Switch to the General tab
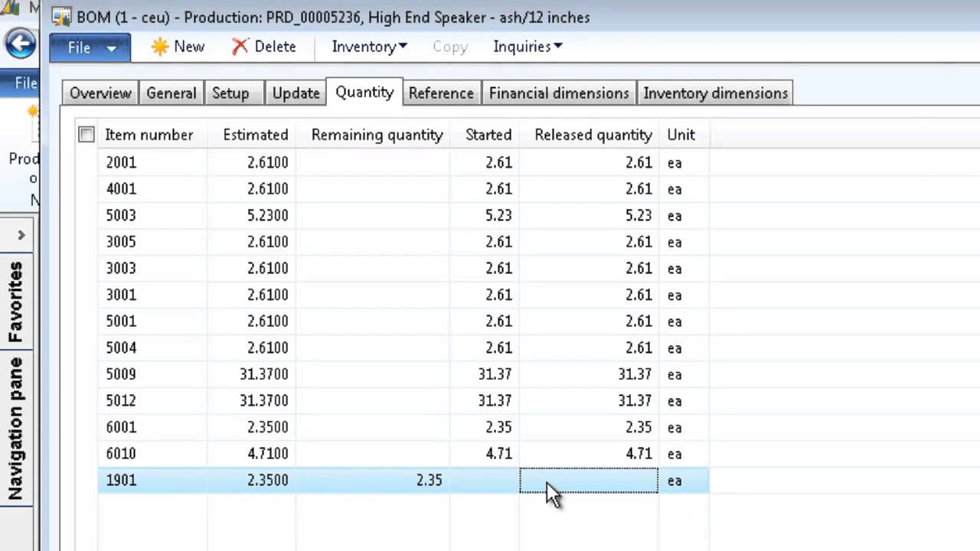This screenshot has height=551, width=980. [171, 93]
